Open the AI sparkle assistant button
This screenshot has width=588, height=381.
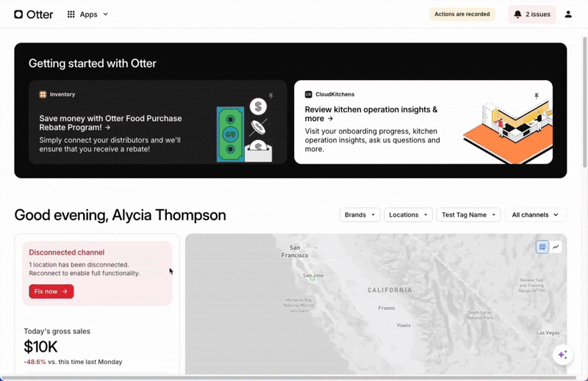point(562,355)
